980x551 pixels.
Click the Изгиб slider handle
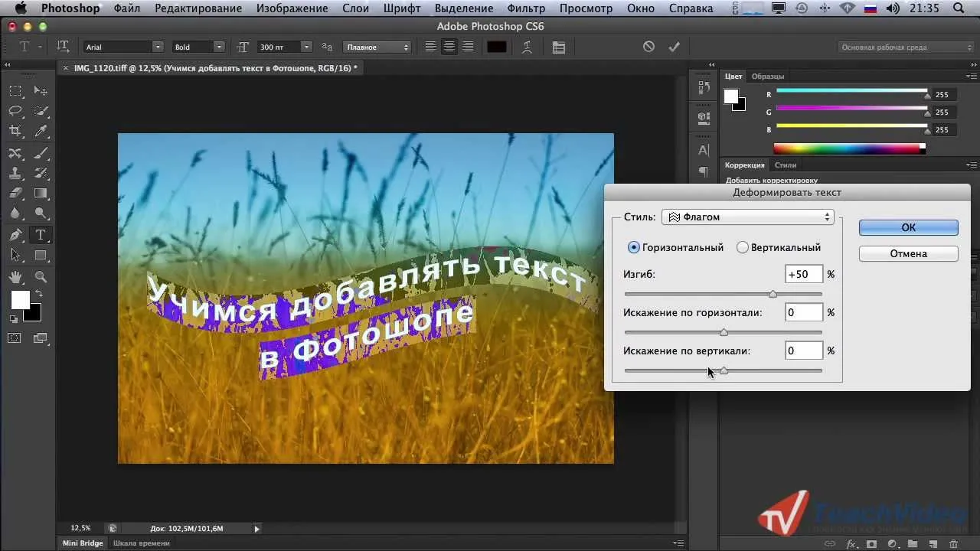coord(773,294)
